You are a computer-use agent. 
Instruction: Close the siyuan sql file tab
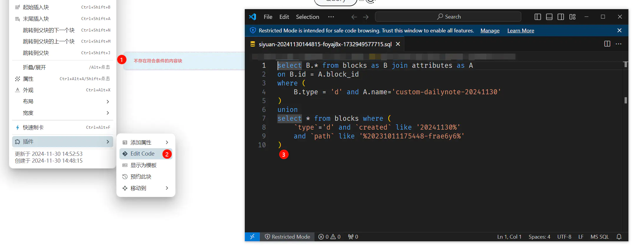[398, 44]
